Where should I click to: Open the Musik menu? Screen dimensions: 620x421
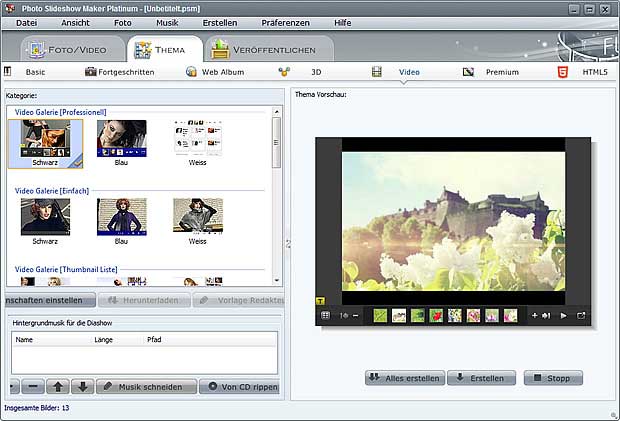tap(167, 23)
